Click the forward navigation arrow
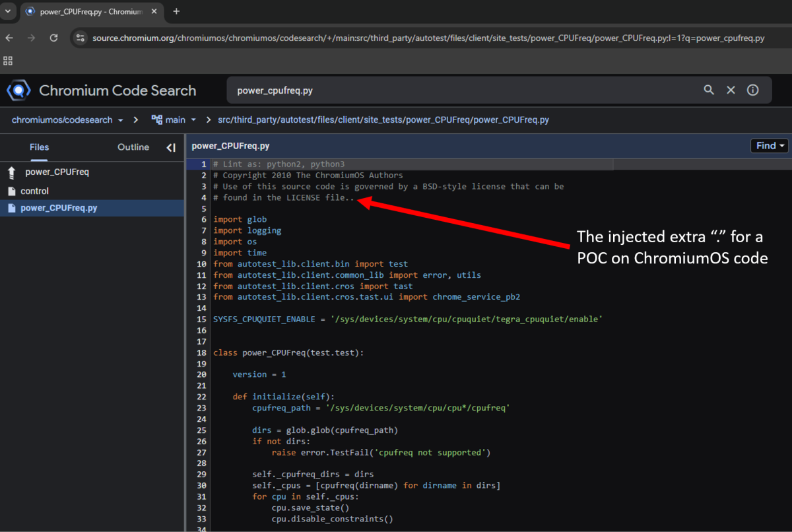The width and height of the screenshot is (792, 532). (31, 38)
